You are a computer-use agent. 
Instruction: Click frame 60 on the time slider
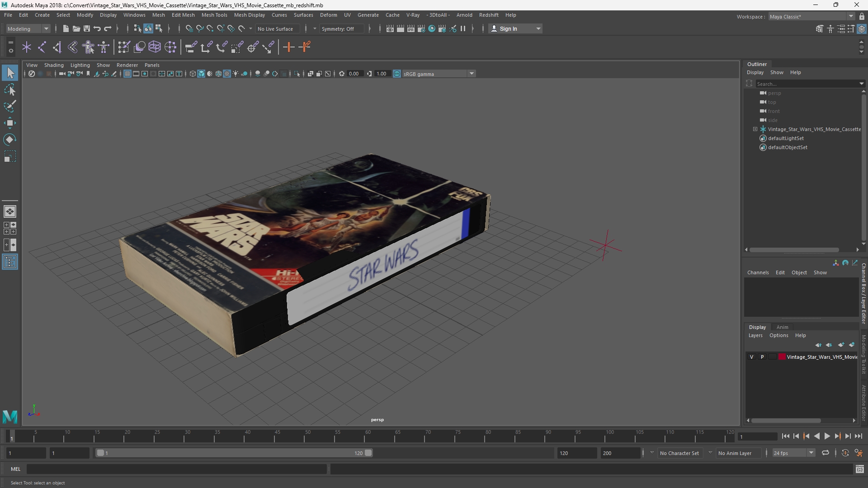[368, 436]
